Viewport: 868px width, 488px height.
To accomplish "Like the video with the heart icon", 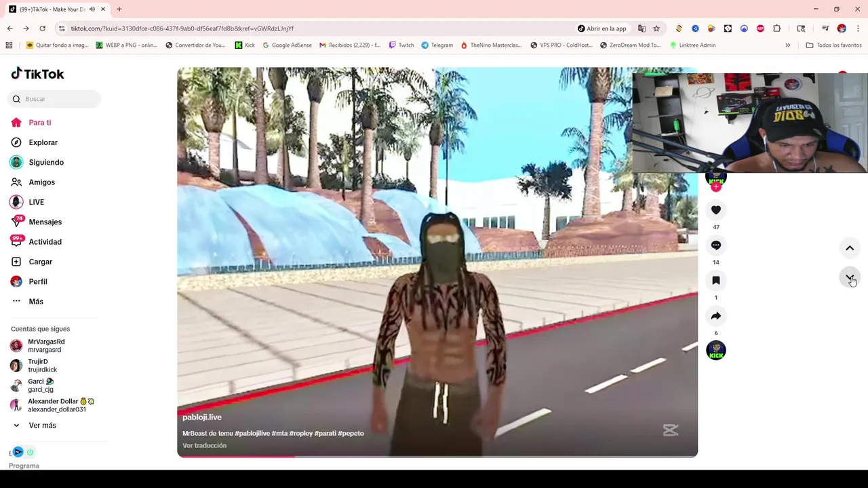I will (716, 210).
